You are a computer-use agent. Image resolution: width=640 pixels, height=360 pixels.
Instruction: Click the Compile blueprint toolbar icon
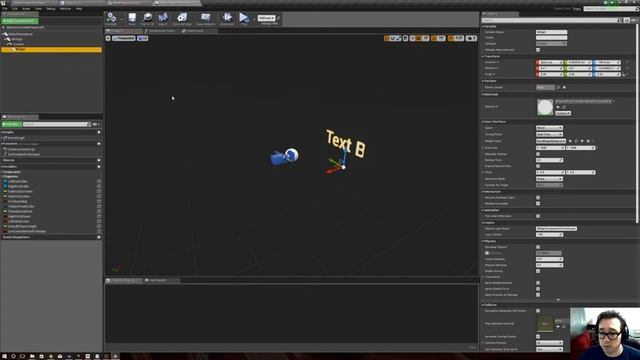(111, 18)
